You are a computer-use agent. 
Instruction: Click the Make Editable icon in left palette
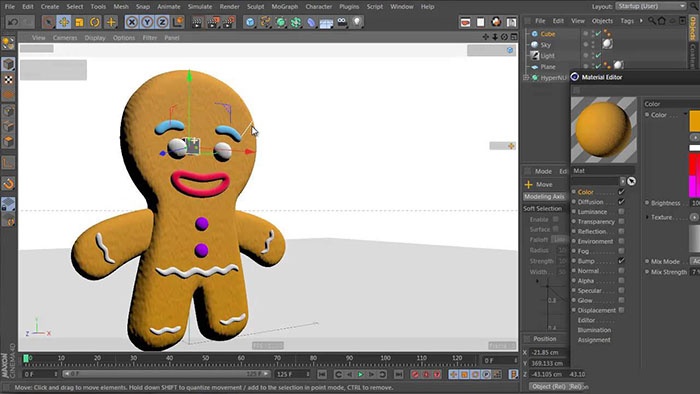tap(8, 43)
